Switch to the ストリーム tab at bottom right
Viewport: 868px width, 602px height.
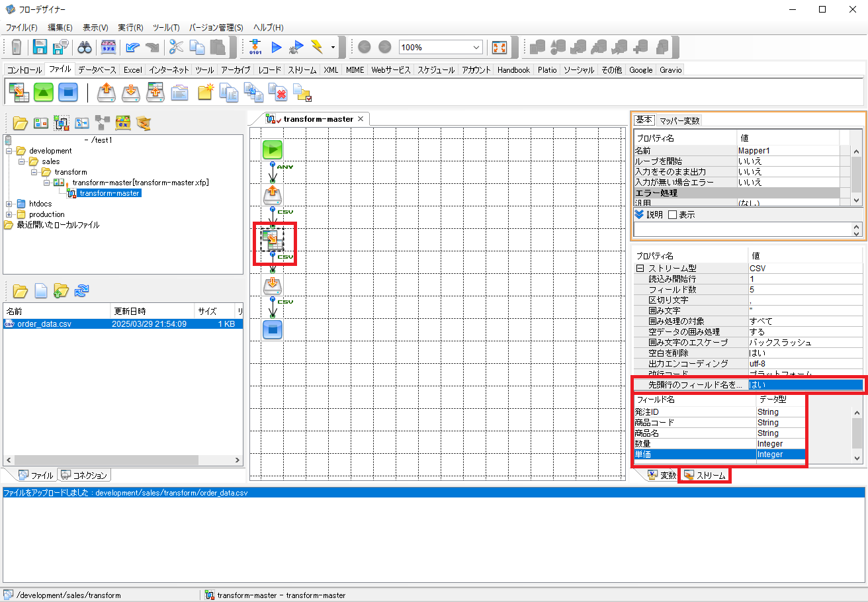(x=705, y=475)
